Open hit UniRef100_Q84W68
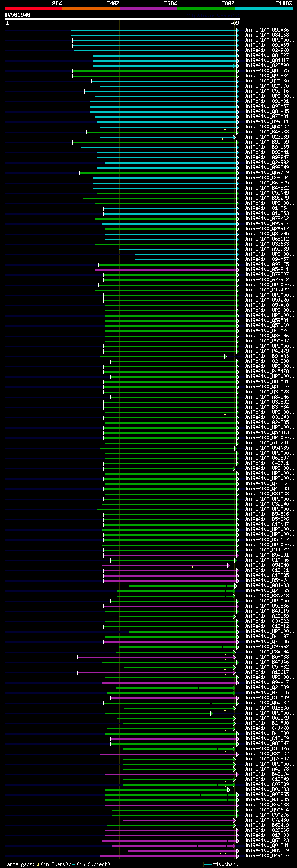 coord(266,35)
